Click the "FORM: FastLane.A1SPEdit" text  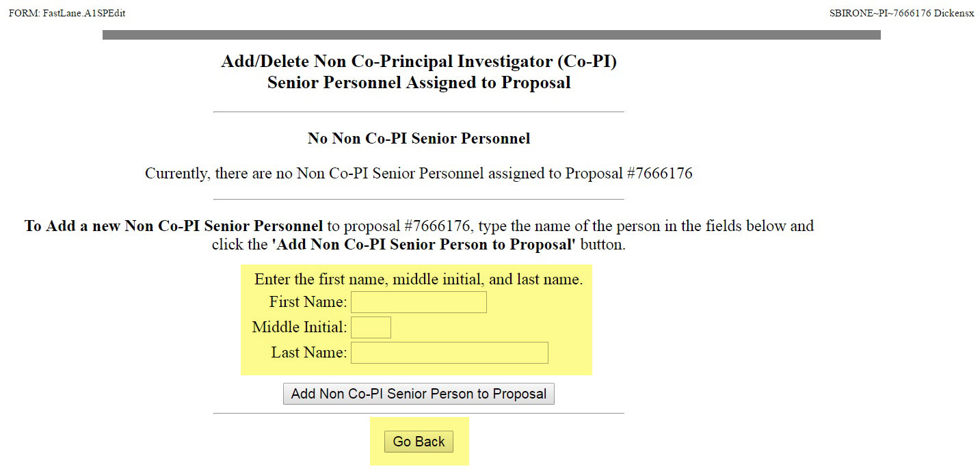(x=67, y=14)
